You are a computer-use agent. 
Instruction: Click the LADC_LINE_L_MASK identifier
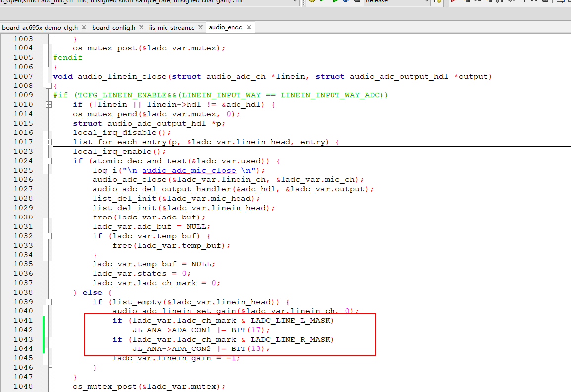[x=290, y=320]
